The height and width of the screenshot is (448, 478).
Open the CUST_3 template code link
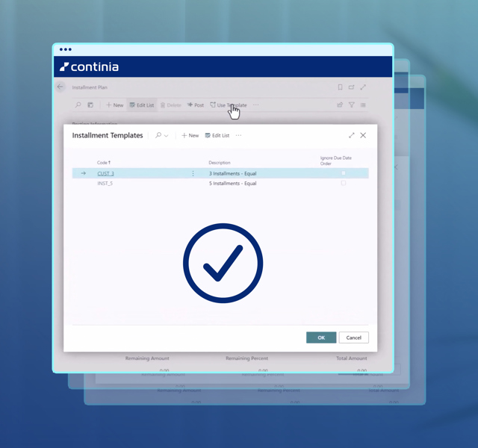point(105,173)
